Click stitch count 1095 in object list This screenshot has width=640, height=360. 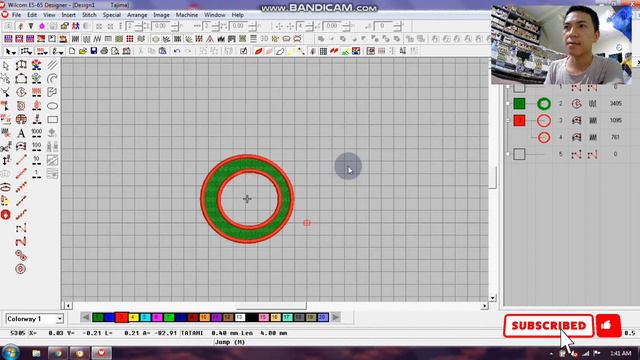pyautogui.click(x=616, y=120)
